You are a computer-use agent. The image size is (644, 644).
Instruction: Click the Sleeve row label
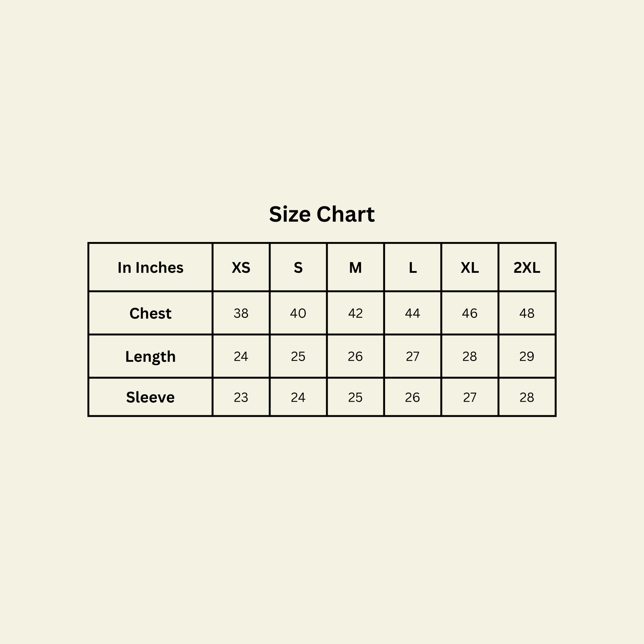pos(151,397)
